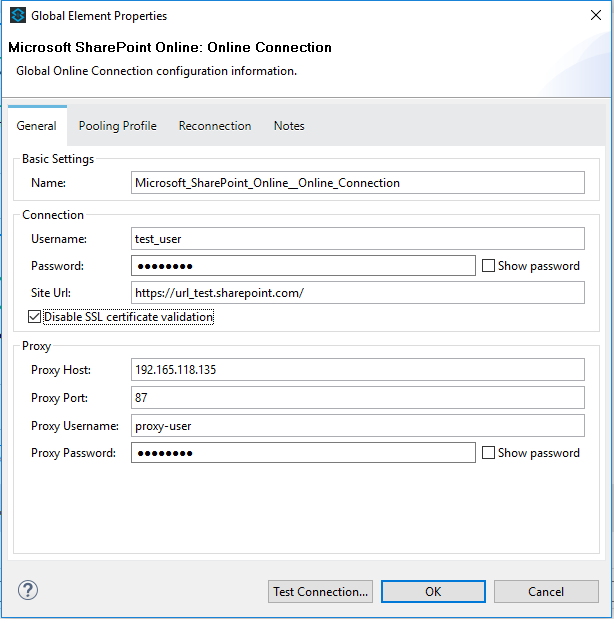Click the Site Url input field
Screen dimensions: 614x619
(357, 293)
